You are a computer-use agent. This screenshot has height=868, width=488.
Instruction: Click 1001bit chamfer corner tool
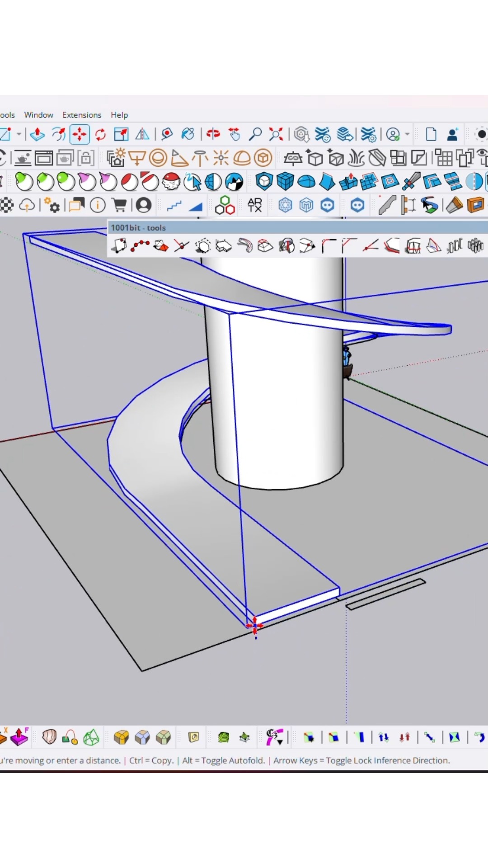click(x=349, y=246)
